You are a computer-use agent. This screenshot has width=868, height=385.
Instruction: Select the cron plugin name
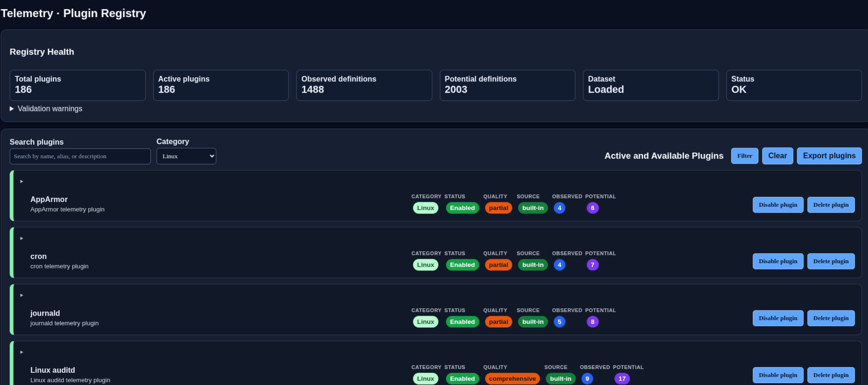tap(38, 256)
